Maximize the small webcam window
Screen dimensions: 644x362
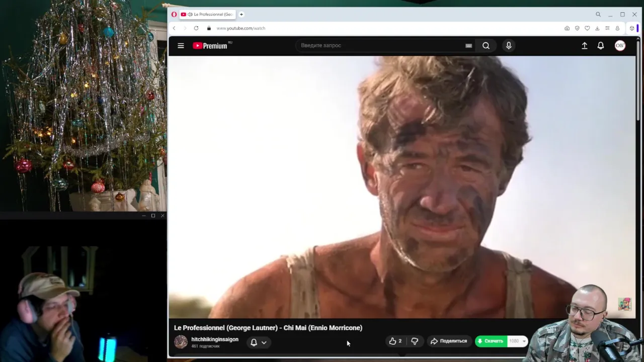(153, 216)
